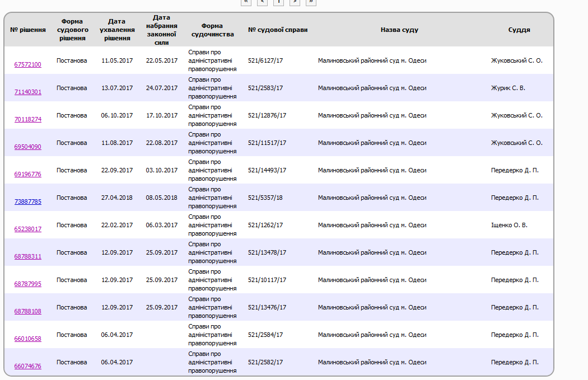Go to the previous results page (<)
Image resolution: width=588 pixels, height=380 pixels.
262,2
